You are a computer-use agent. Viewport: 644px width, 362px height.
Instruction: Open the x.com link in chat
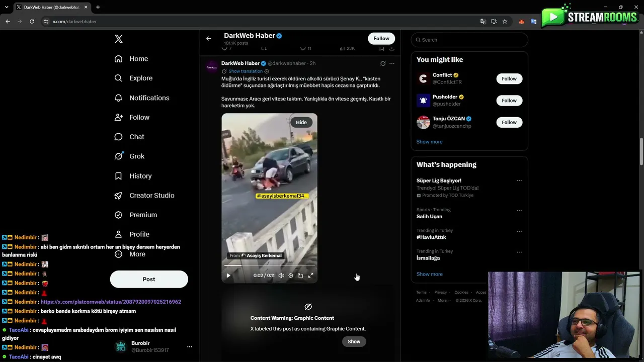point(111,302)
